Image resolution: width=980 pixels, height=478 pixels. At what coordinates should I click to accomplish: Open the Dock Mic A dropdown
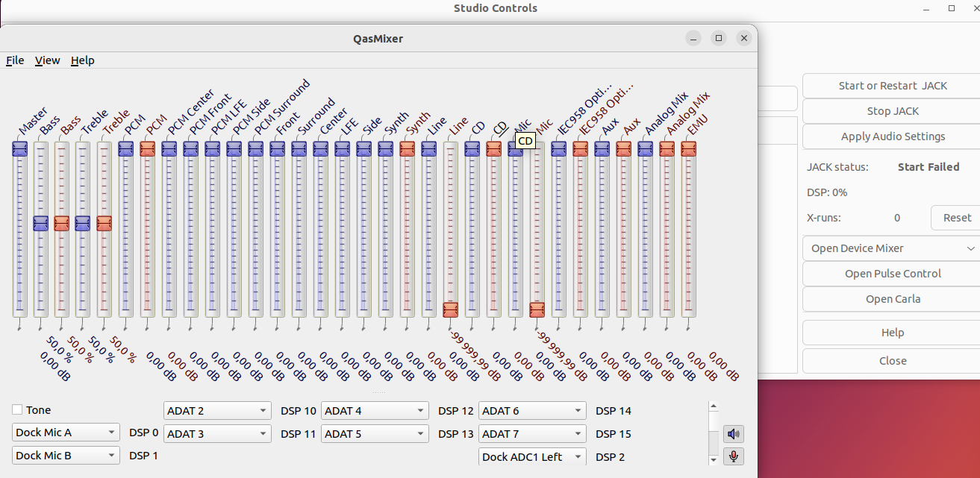(x=66, y=433)
